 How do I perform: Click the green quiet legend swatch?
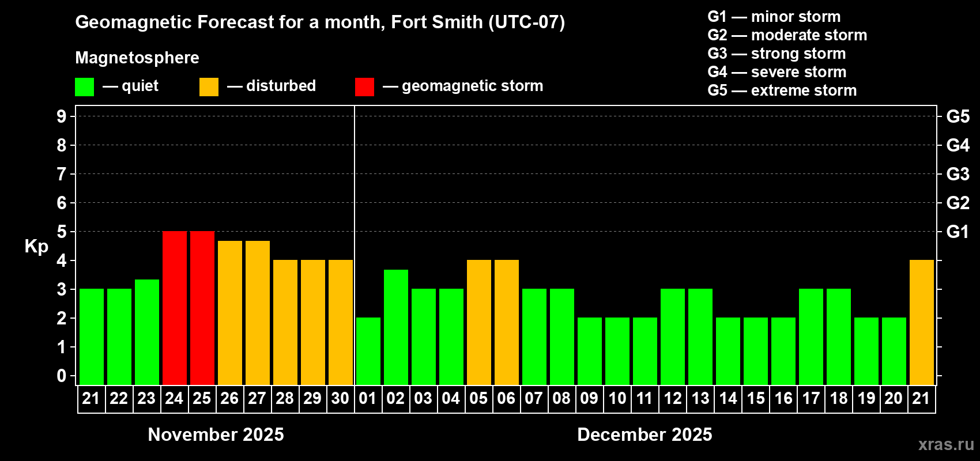click(84, 87)
